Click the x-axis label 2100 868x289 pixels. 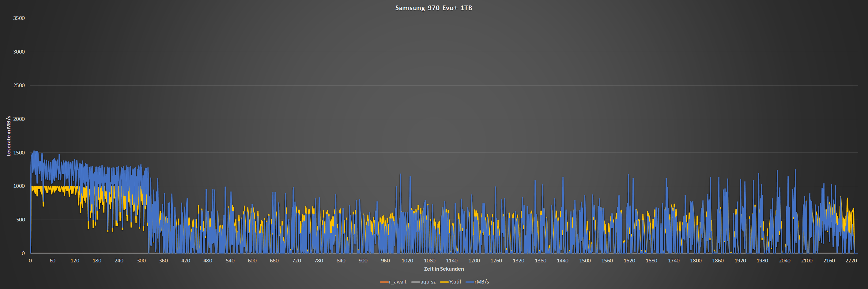point(807,261)
